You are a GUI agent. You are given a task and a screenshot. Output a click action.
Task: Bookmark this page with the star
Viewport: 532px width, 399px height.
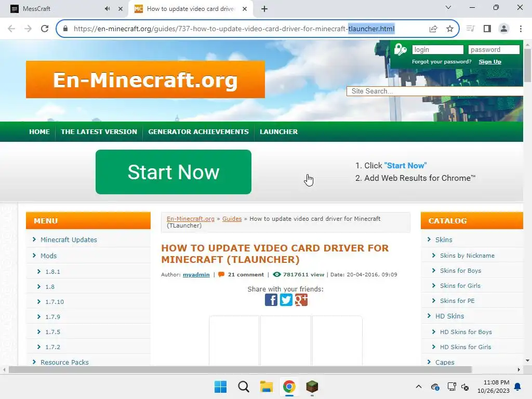point(450,29)
